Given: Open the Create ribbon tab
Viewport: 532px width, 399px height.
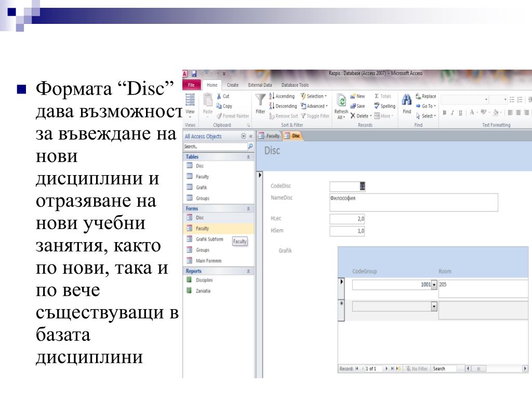Looking at the screenshot, I should (x=233, y=85).
